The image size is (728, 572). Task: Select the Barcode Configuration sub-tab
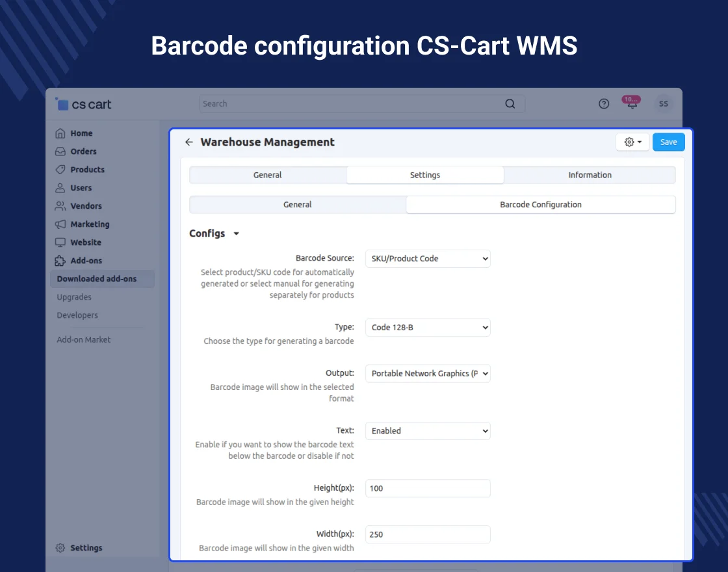click(x=540, y=205)
